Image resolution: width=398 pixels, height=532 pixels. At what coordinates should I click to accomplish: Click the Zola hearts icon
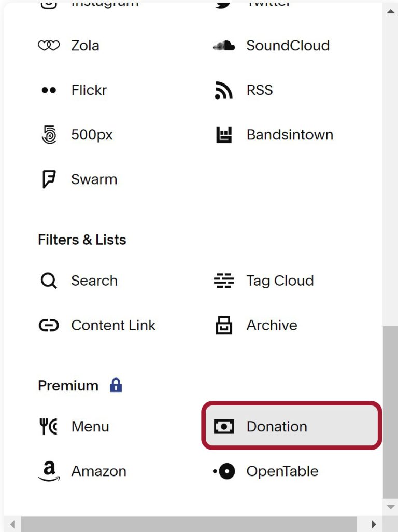pyautogui.click(x=48, y=45)
